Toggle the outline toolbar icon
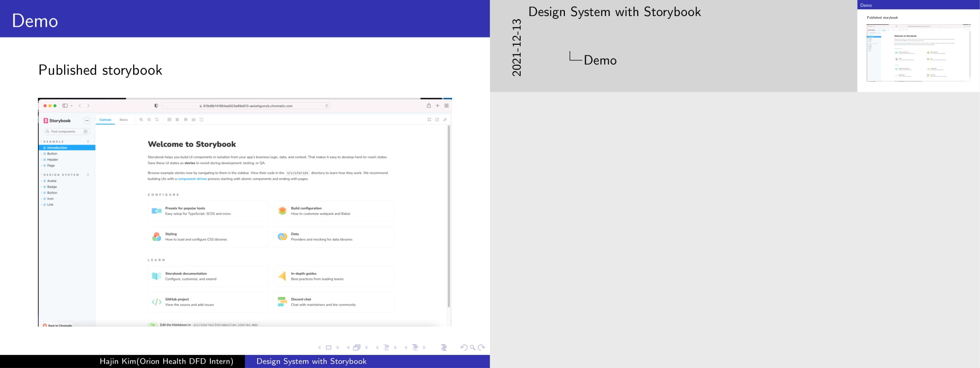The width and height of the screenshot is (980, 368). [x=201, y=120]
